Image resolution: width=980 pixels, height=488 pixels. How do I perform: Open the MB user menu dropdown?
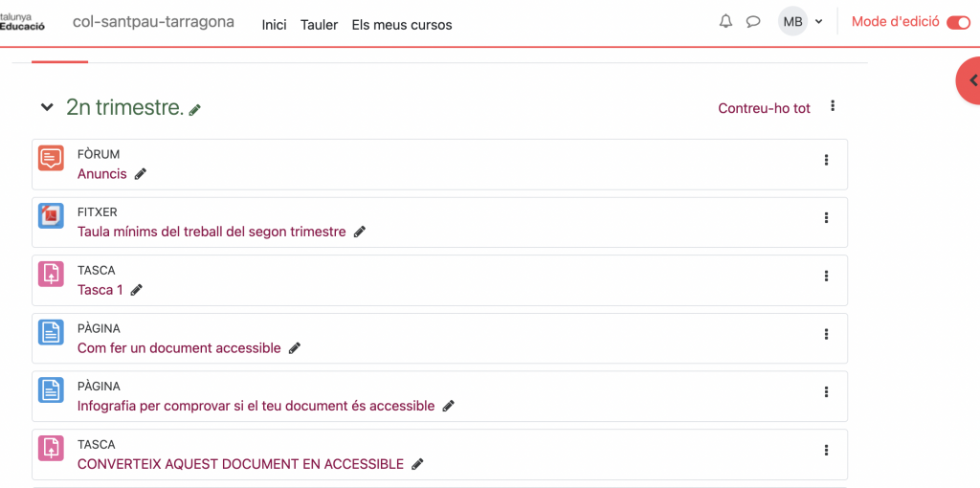801,22
